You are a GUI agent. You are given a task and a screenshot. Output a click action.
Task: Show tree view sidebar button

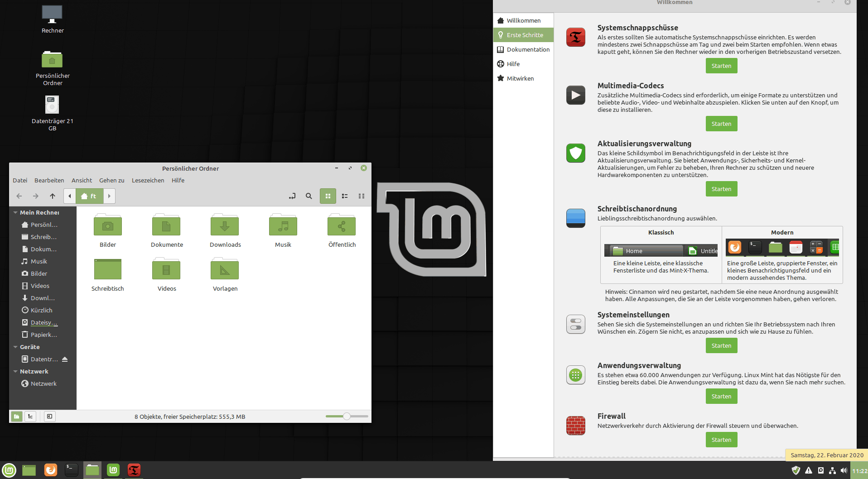click(30, 416)
